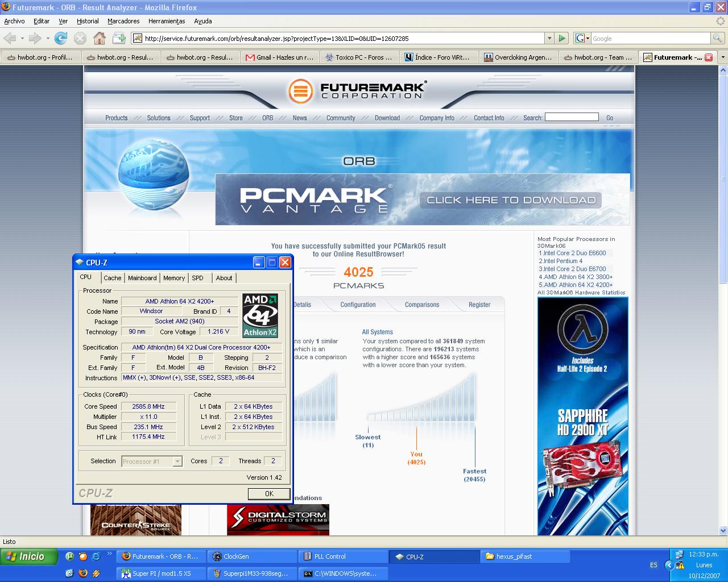Image resolution: width=728 pixels, height=582 pixels.
Task: Click the Go button next to site search
Action: coord(610,118)
